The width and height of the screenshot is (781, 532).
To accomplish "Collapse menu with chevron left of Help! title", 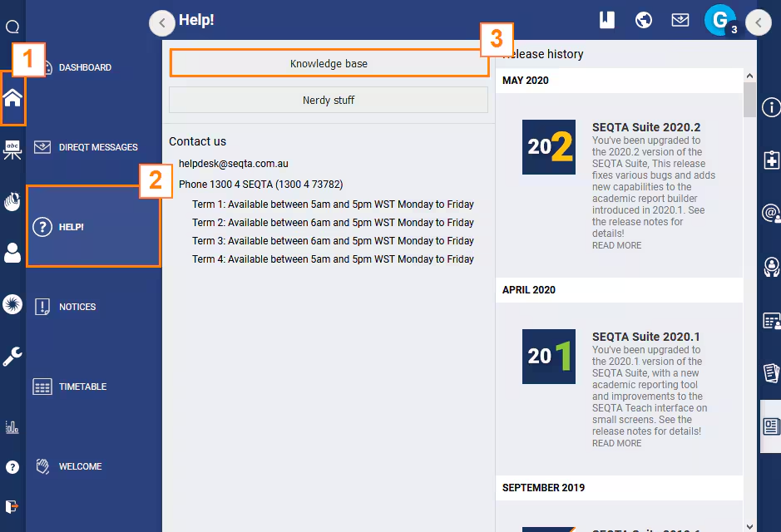I will pyautogui.click(x=162, y=23).
